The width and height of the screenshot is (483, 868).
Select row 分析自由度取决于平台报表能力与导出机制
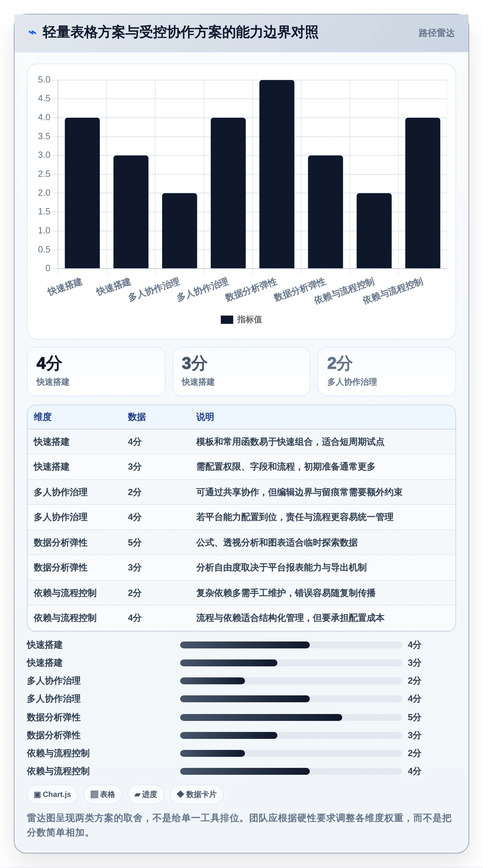pyautogui.click(x=241, y=568)
